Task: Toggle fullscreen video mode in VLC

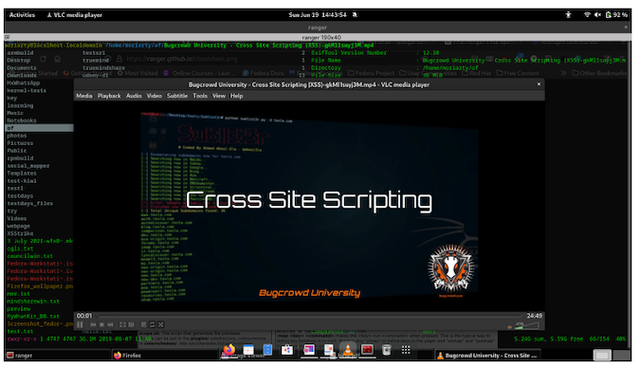Action: click(x=122, y=325)
